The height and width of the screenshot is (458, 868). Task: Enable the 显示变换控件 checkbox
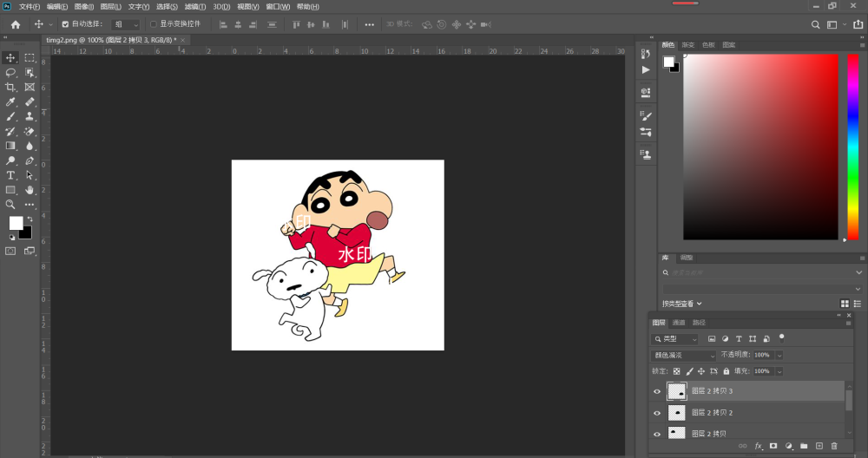[x=154, y=24]
